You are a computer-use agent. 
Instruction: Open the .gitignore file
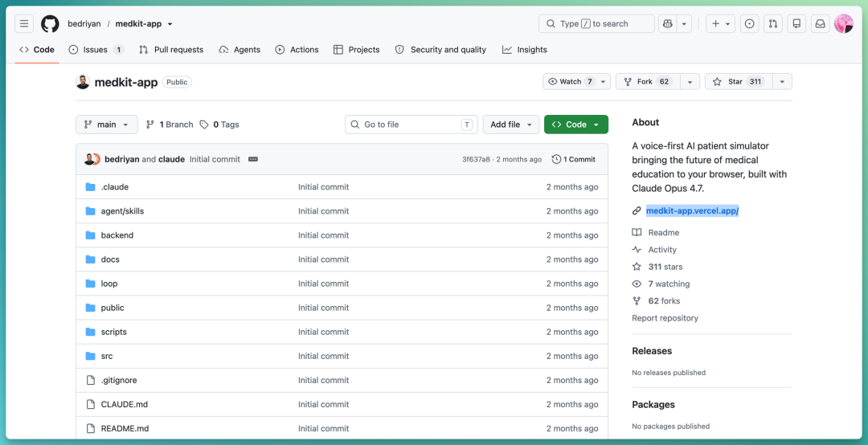(119, 380)
